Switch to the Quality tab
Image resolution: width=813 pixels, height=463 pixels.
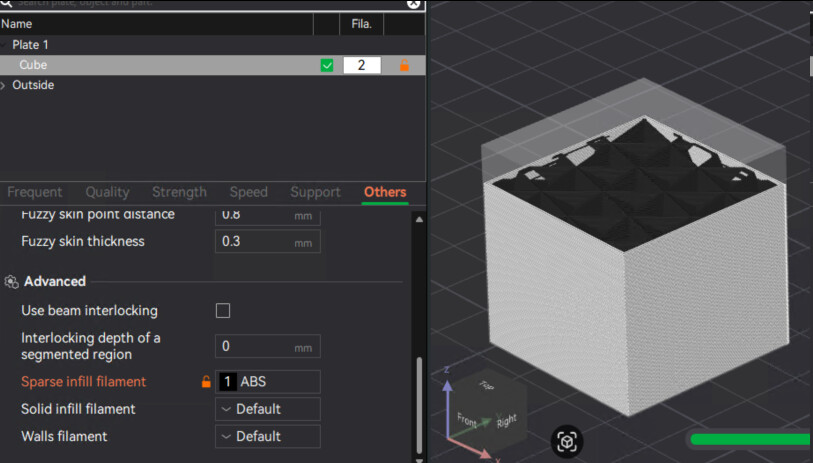[x=107, y=192]
